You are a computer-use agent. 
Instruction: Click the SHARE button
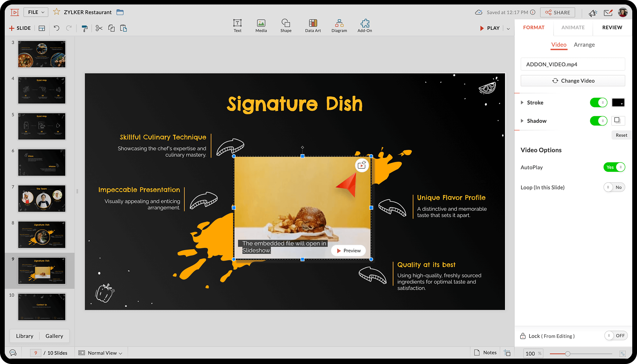click(558, 13)
